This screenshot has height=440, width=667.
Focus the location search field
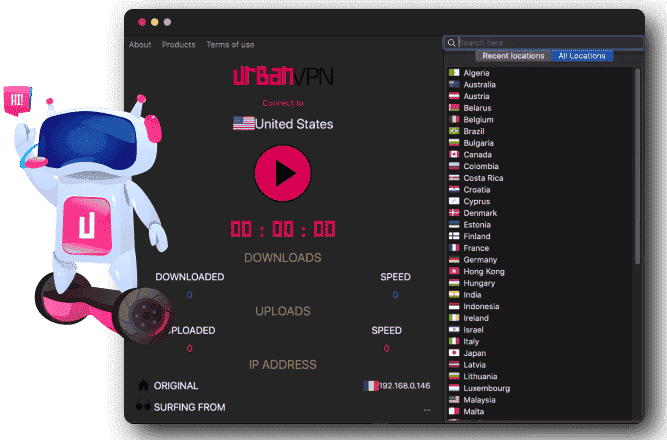coord(544,43)
